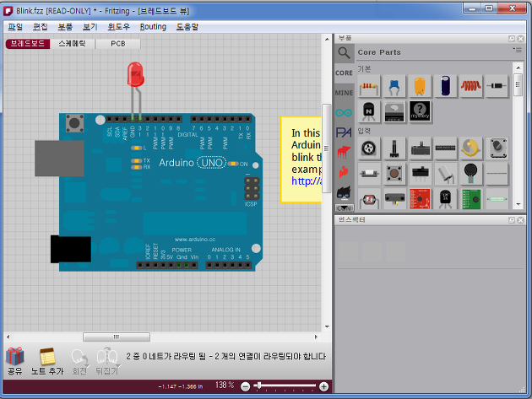Select the mystery part
Viewport: 532px width, 399px height.
420,111
